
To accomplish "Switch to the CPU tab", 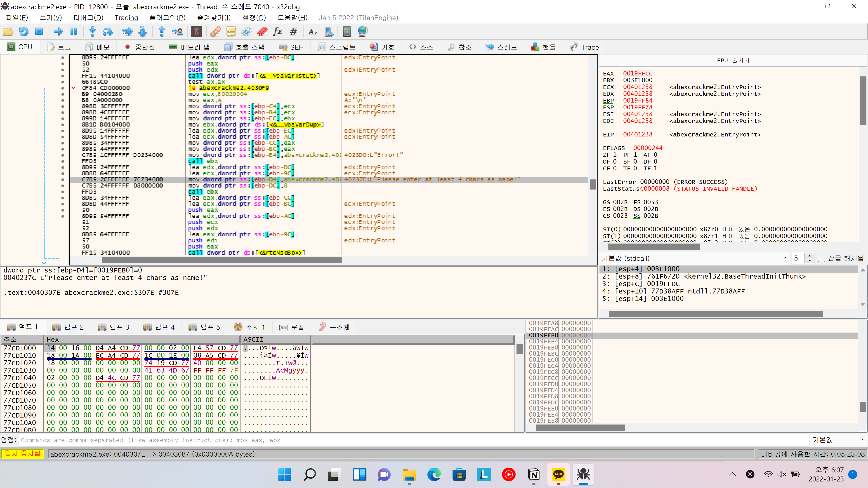I will pyautogui.click(x=19, y=47).
